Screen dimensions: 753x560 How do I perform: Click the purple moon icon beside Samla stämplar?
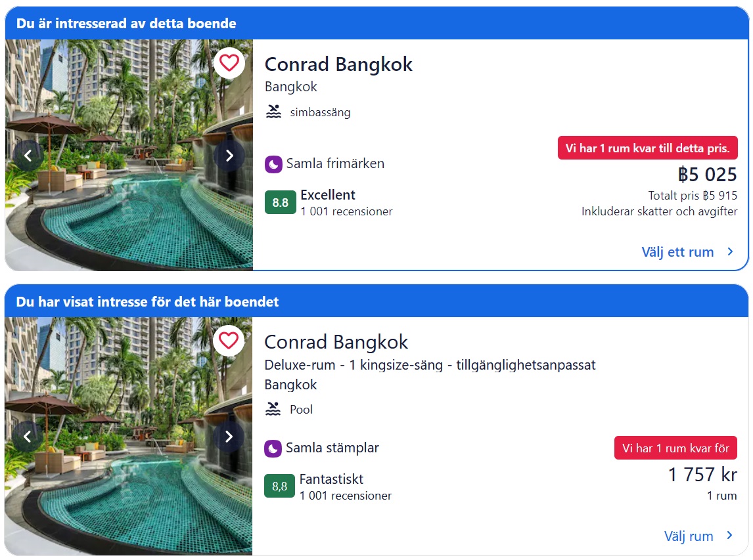pos(273,448)
